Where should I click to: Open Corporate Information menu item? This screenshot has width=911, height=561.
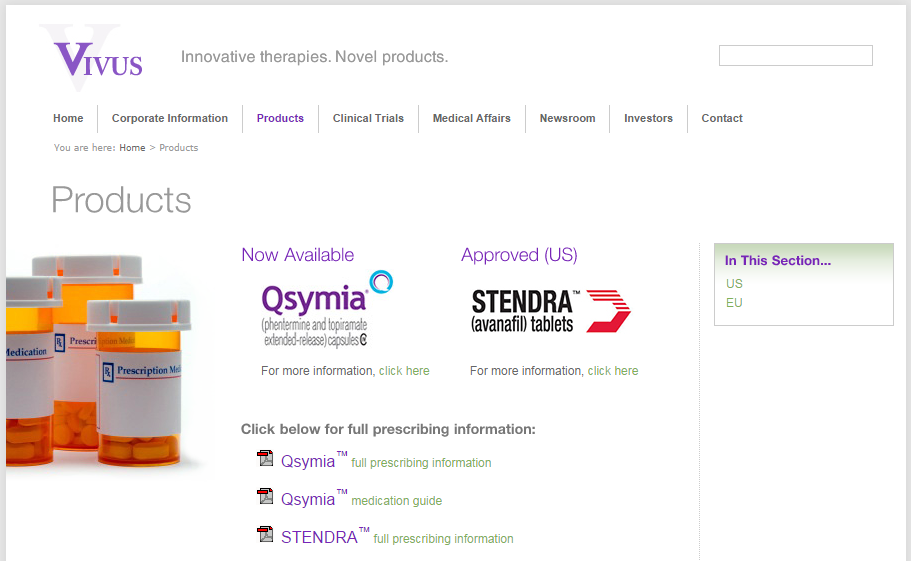pyautogui.click(x=170, y=118)
